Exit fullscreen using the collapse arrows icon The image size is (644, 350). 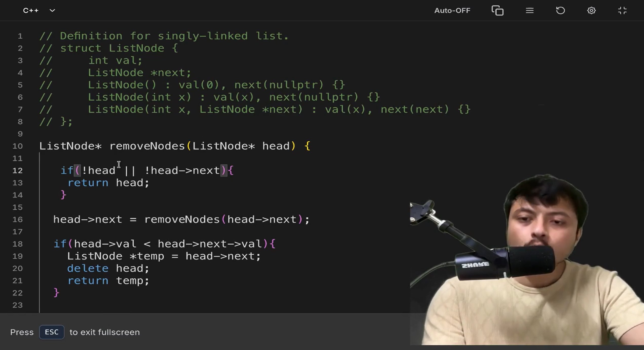tap(622, 11)
